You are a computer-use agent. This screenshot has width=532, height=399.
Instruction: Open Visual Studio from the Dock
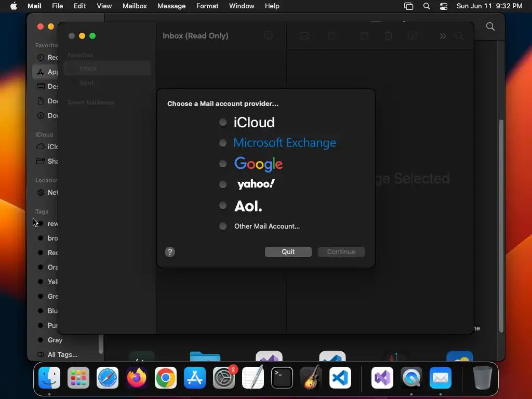point(382,378)
